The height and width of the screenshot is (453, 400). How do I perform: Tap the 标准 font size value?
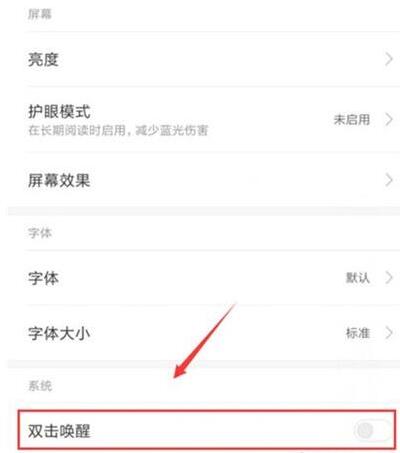[358, 333]
